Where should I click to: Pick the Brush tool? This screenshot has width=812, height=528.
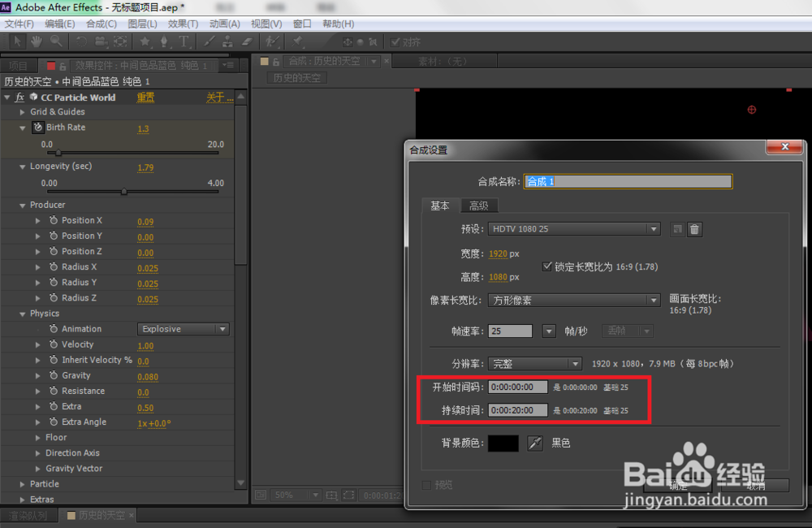pyautogui.click(x=209, y=42)
